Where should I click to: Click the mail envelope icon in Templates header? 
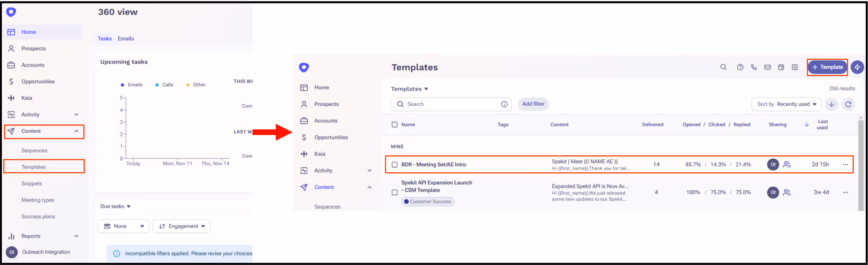coord(767,67)
